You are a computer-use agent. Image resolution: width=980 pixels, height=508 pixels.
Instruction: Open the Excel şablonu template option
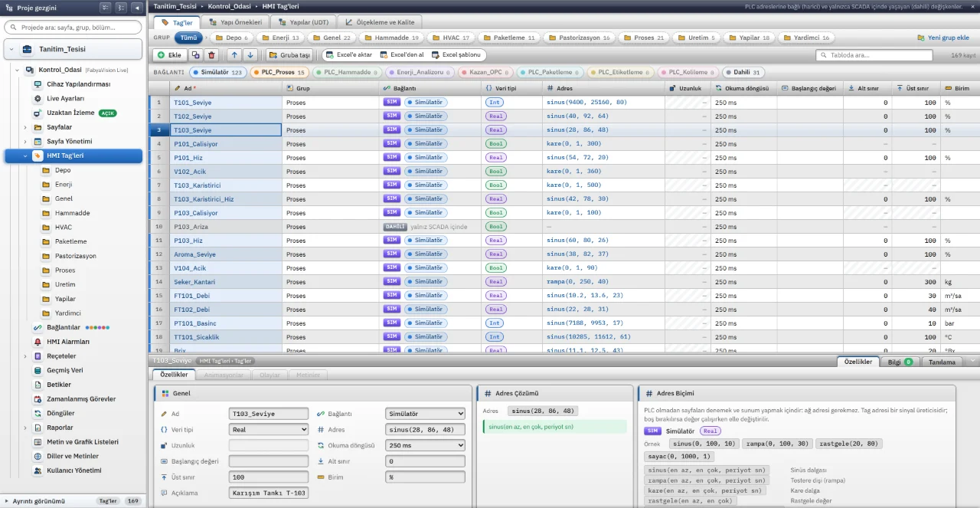point(456,55)
